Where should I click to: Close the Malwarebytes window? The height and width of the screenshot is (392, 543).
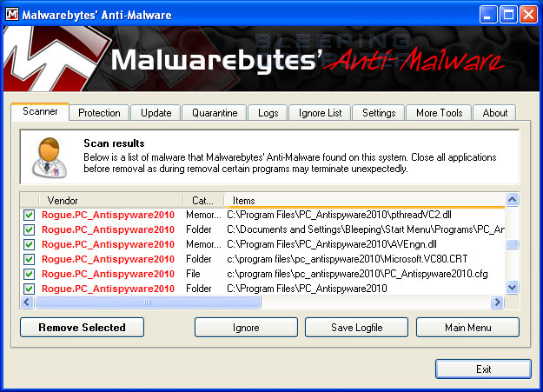(x=528, y=15)
